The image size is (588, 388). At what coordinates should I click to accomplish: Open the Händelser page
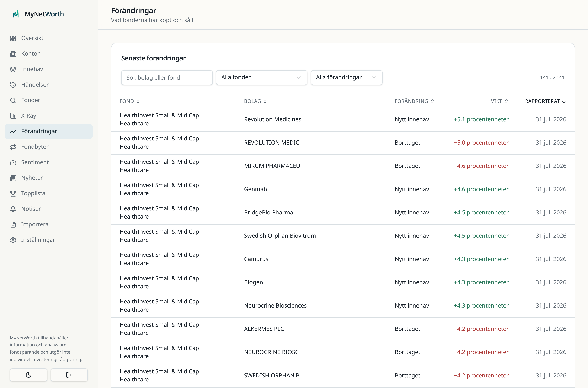click(x=49, y=85)
